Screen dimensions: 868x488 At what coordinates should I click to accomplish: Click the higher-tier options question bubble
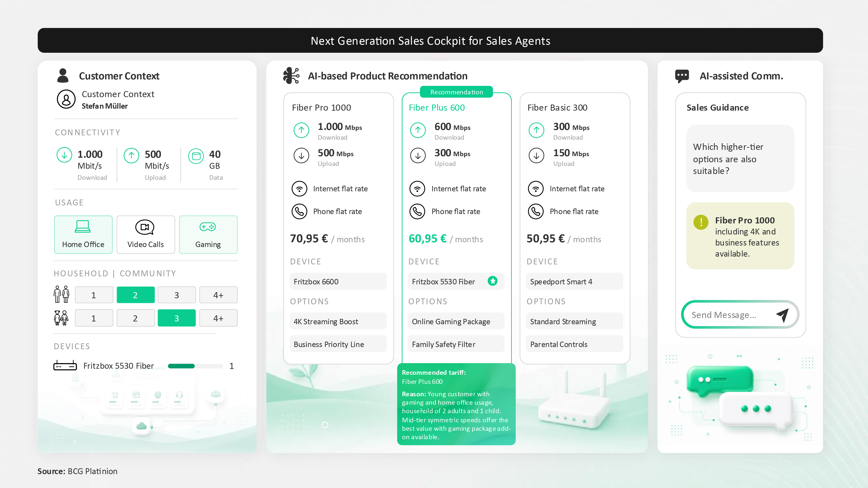(740, 158)
